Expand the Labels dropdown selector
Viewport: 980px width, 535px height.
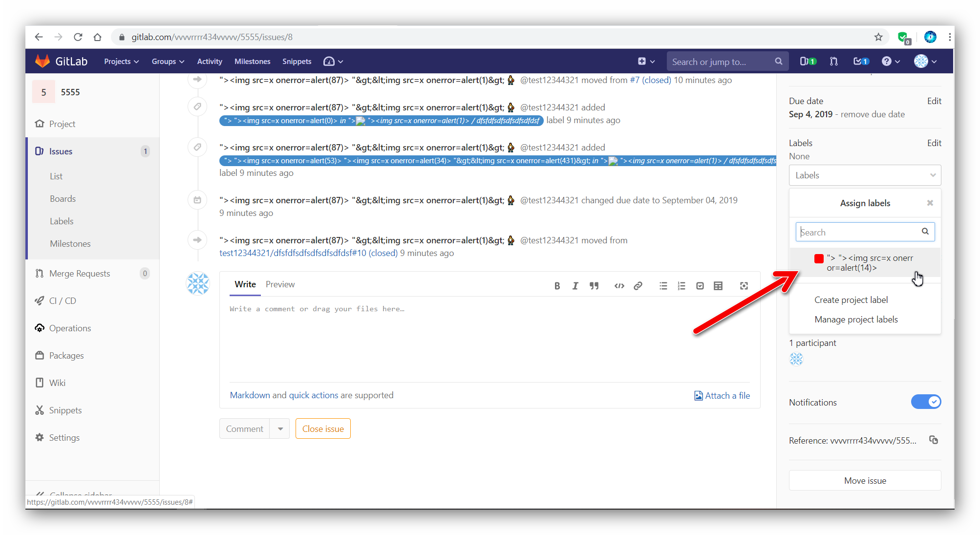tap(865, 175)
